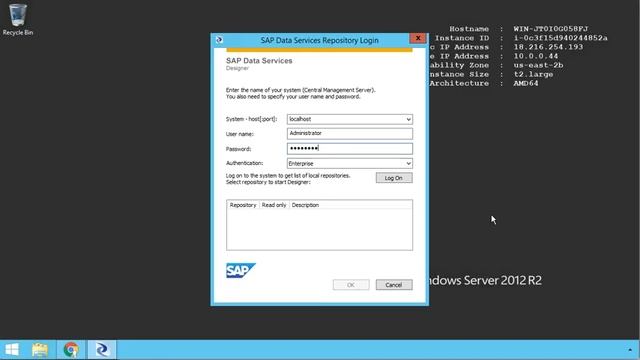Click the disabled OK button
Viewport: 640px width, 360px height.
pyautogui.click(x=351, y=285)
